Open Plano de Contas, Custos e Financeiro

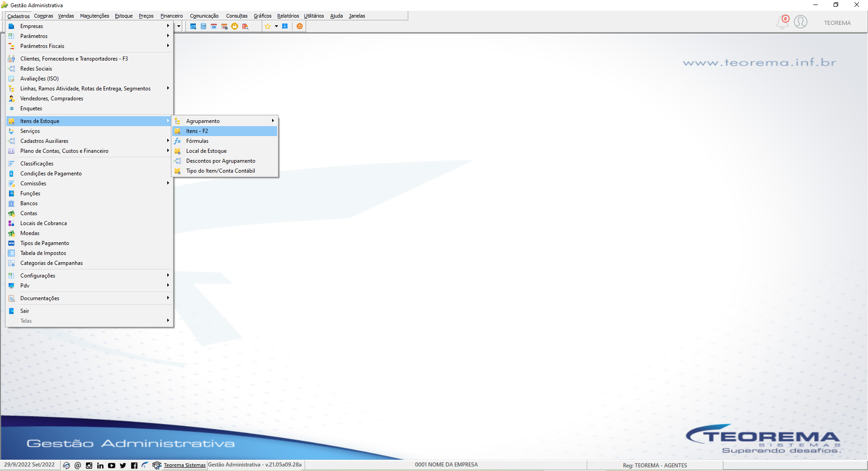[x=90, y=151]
